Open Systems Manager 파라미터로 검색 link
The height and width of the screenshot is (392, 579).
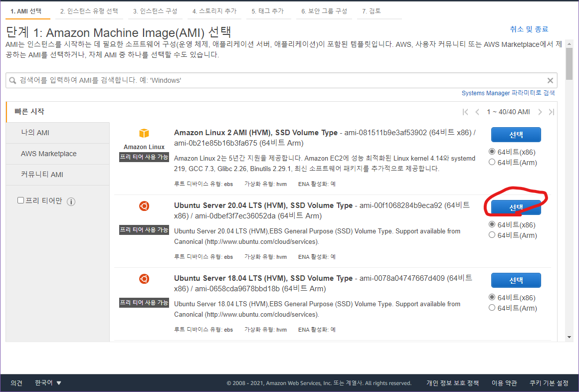(x=508, y=93)
